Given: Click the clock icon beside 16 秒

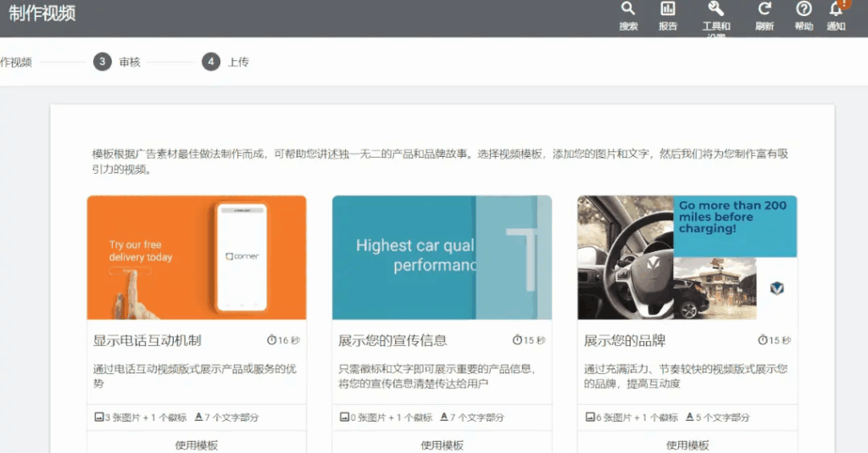Looking at the screenshot, I should point(271,340).
